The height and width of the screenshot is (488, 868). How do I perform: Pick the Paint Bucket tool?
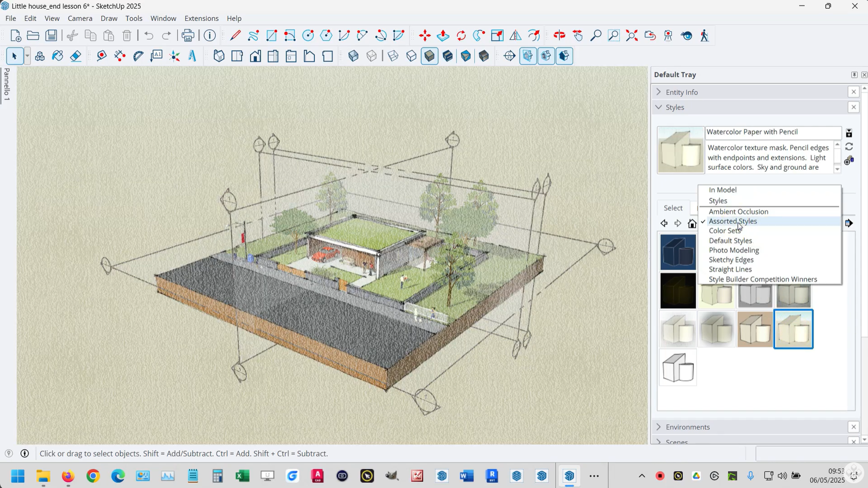pyautogui.click(x=58, y=56)
